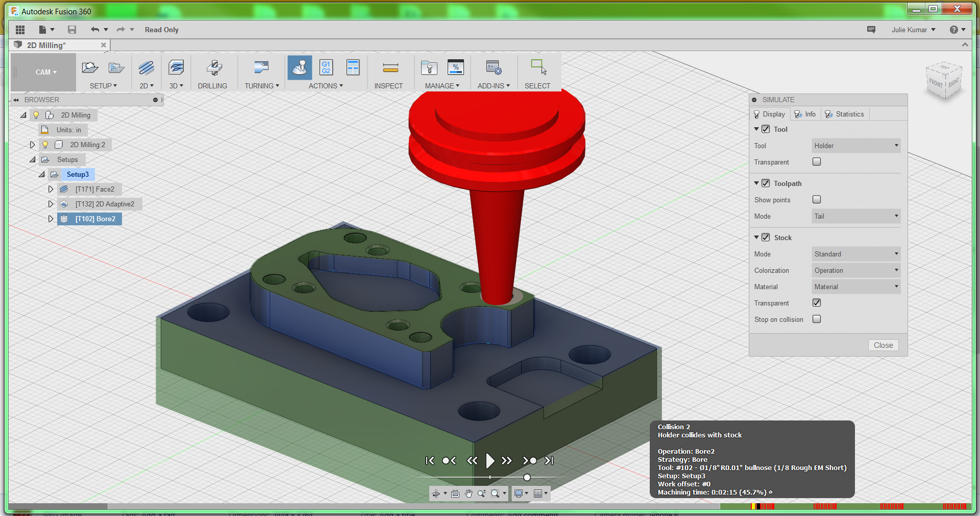
Task: Open the Drilling tool icon
Action: [x=214, y=67]
